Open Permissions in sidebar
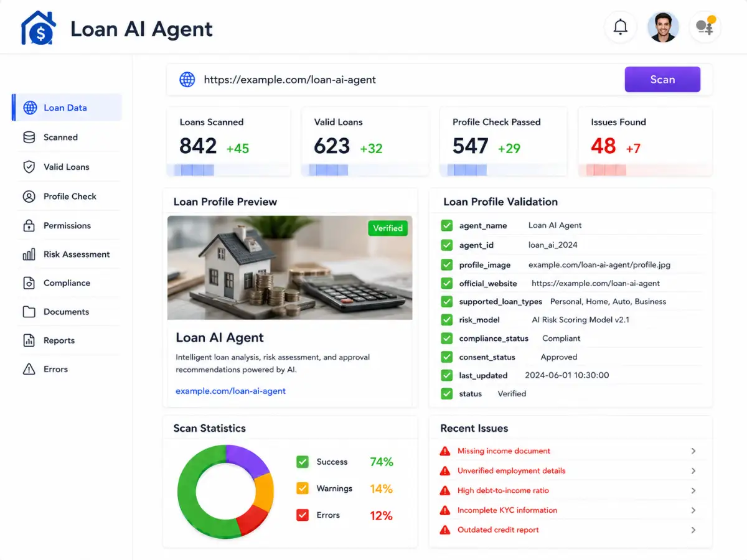Viewport: 747px width, 560px height. [68, 225]
